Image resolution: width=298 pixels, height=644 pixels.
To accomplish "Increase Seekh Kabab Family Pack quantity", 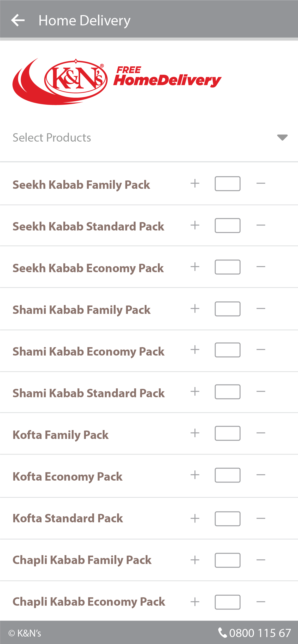I will (x=195, y=184).
